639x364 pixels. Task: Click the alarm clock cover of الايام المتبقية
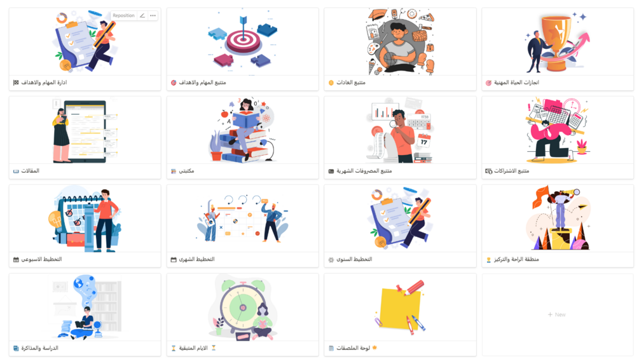click(242, 307)
